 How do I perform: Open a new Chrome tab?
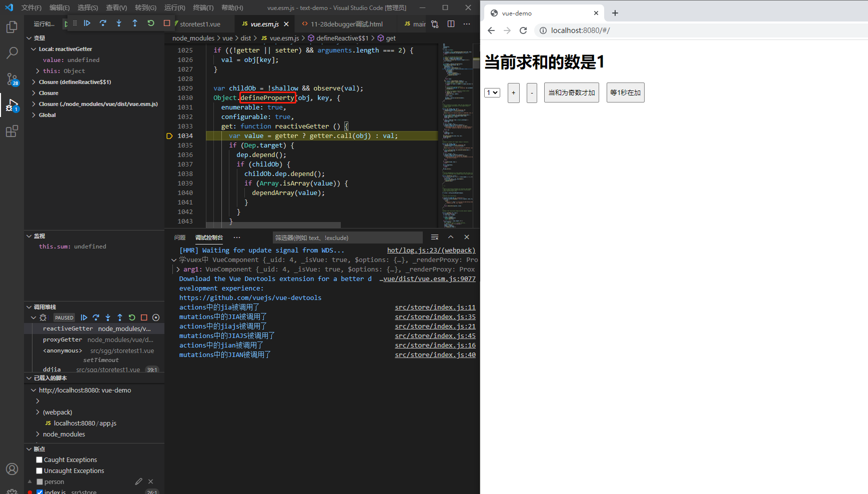pyautogui.click(x=615, y=13)
